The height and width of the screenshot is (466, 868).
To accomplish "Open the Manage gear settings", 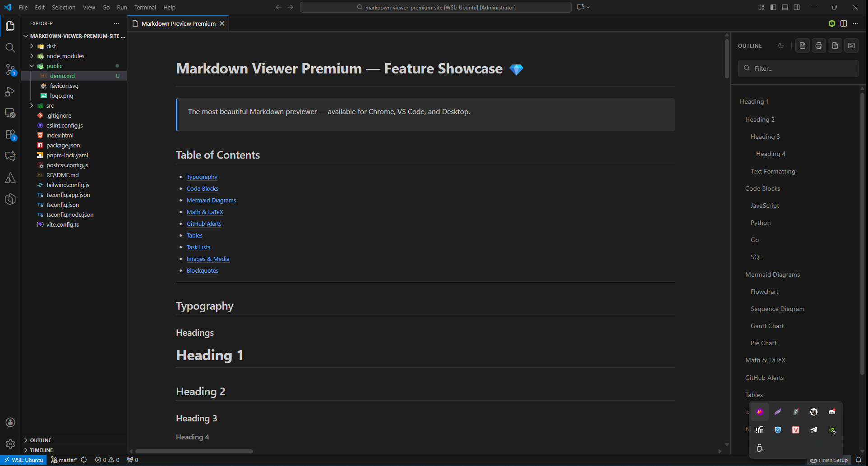I will (x=10, y=444).
